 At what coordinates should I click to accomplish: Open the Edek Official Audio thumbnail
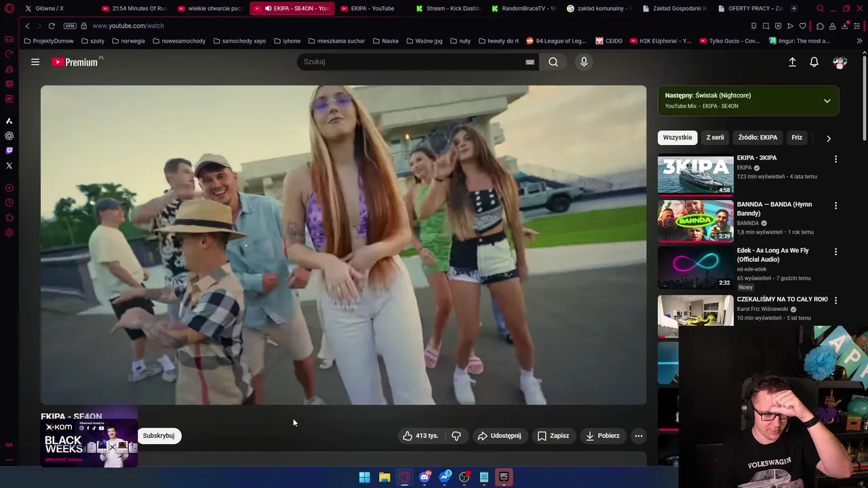coord(695,268)
